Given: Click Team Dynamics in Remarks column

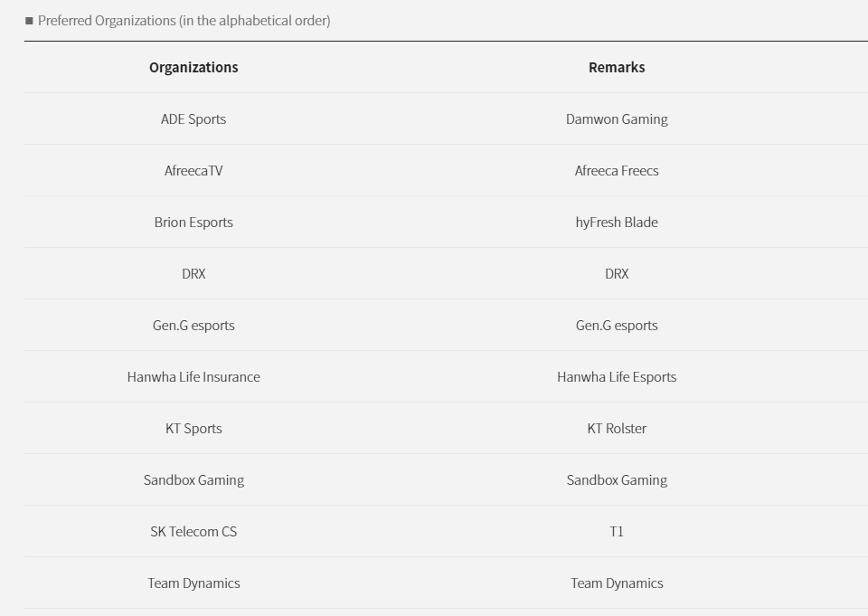Looking at the screenshot, I should (617, 583).
